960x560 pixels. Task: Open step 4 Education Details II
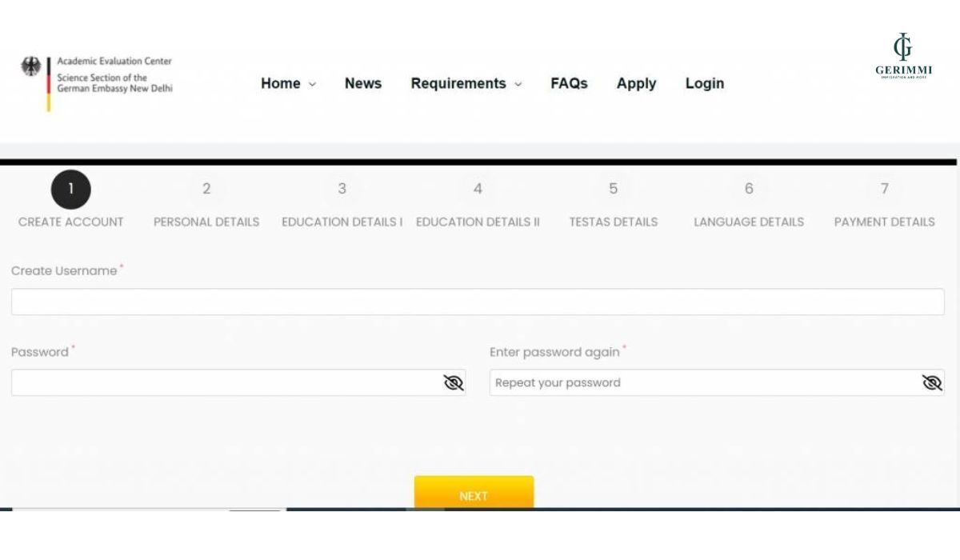click(478, 190)
